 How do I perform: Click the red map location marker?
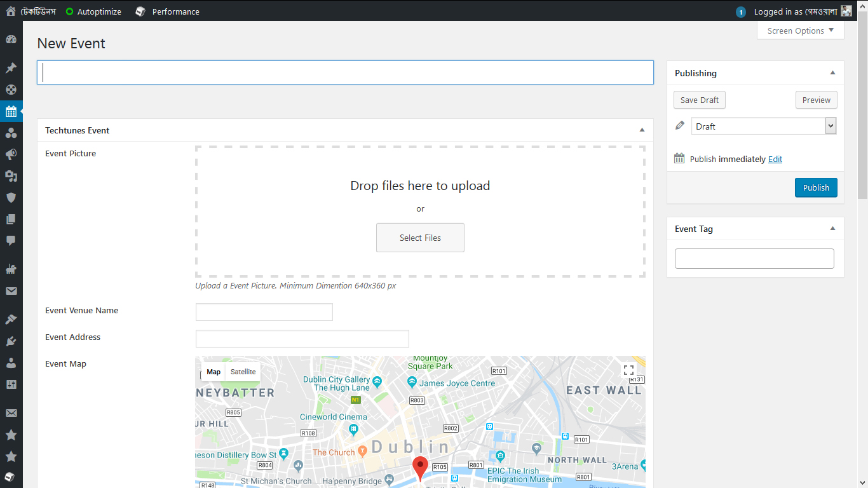(420, 468)
